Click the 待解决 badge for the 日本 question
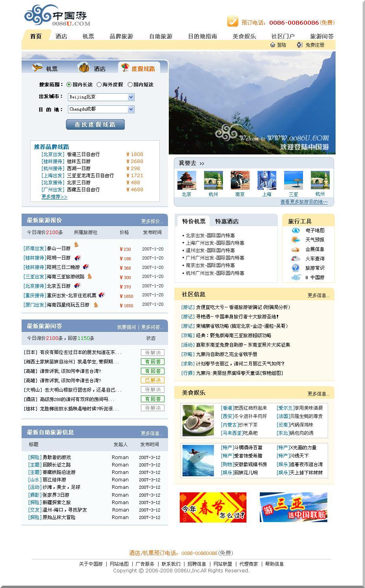365x588 pixels. coord(153,352)
